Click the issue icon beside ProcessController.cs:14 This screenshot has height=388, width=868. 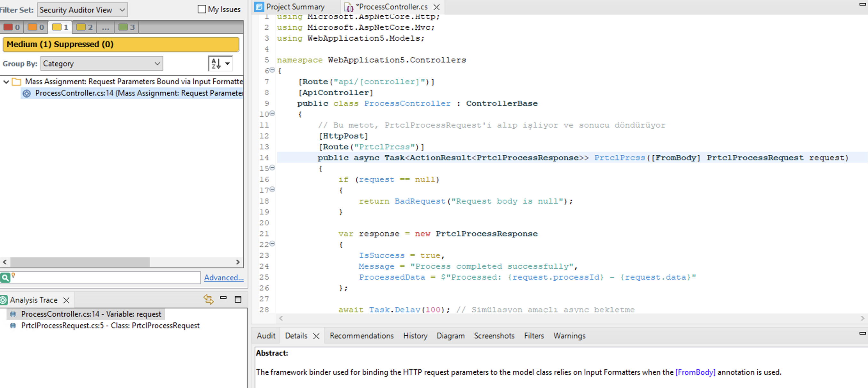27,93
